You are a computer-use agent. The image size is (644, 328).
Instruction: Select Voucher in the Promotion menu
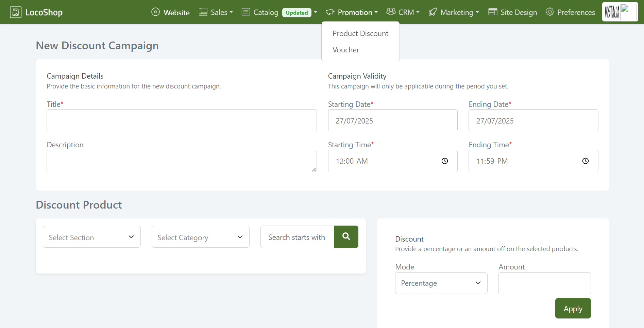345,50
